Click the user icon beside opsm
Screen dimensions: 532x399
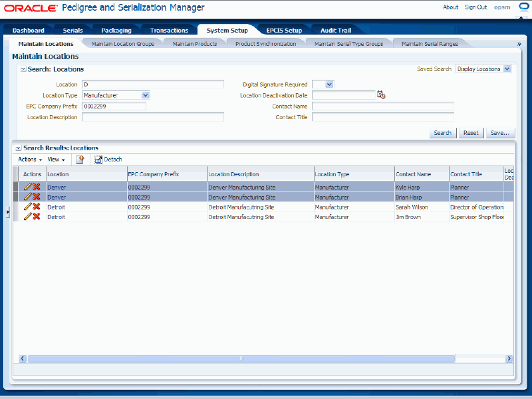[x=524, y=7]
